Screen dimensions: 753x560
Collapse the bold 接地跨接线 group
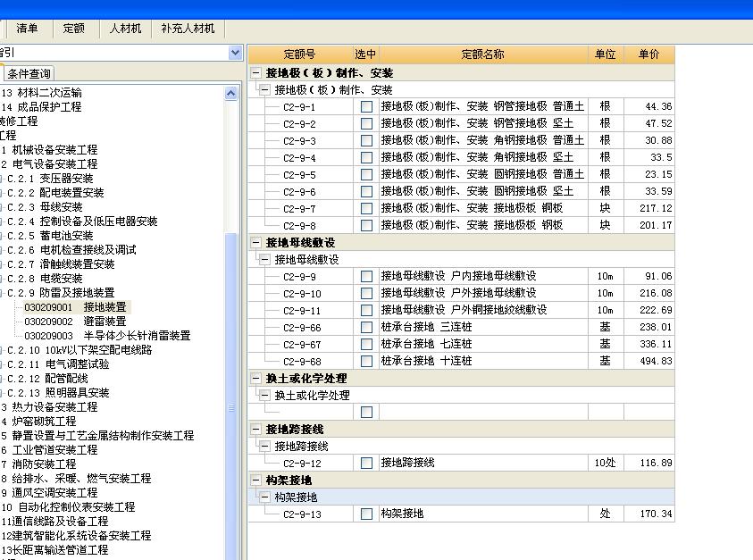[x=256, y=430]
